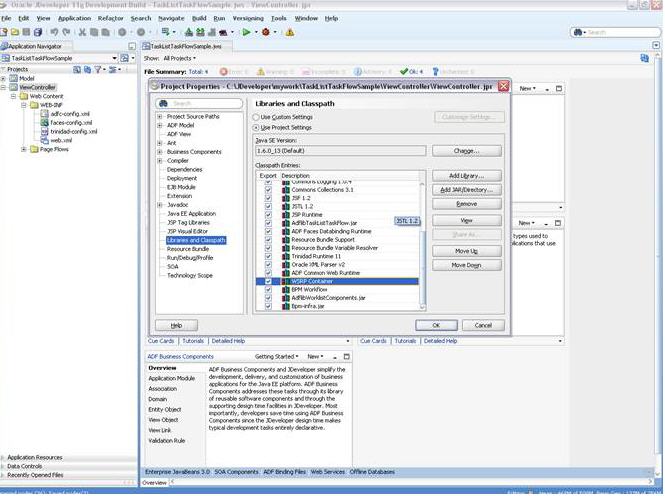Click the first Make toolbar icon

189,32
